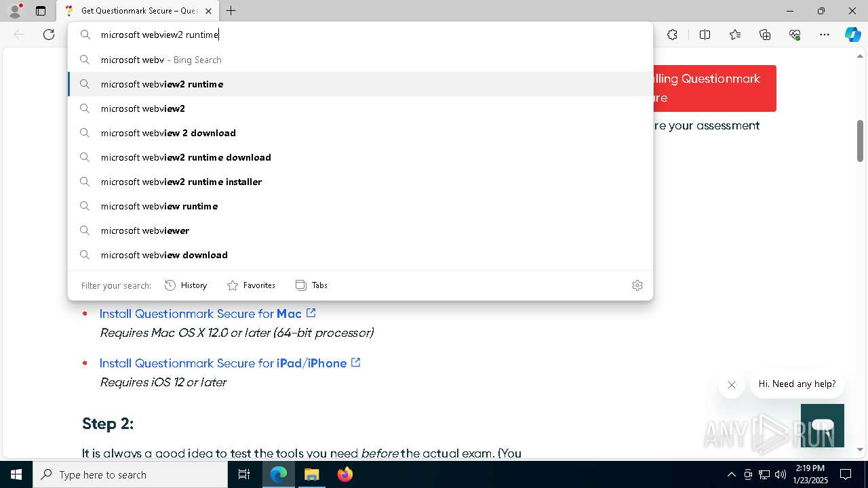Open Browser essentials heart icon
The width and height of the screenshot is (868, 488).
click(795, 35)
